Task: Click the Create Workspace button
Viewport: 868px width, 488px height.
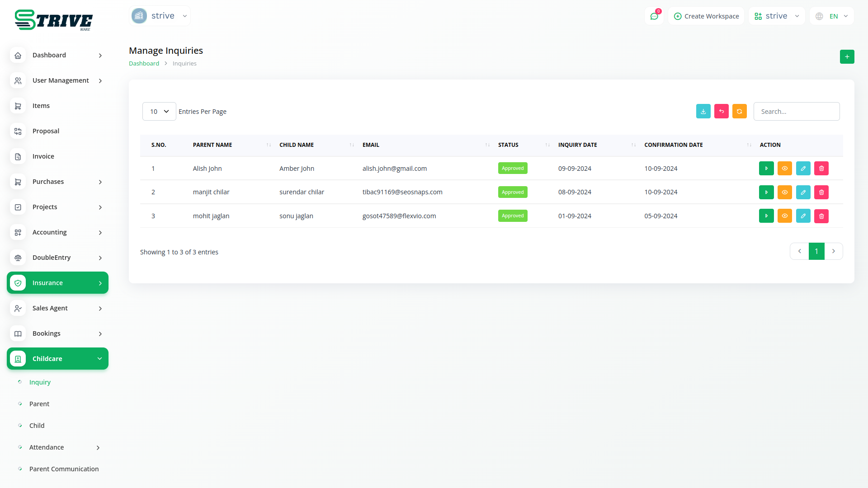Action: (x=706, y=16)
